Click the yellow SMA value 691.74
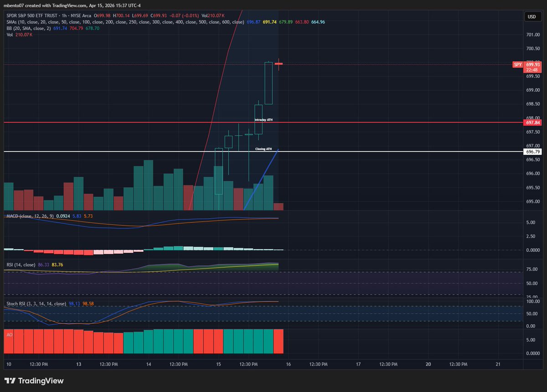Viewport: 547px width, 392px height. [x=270, y=22]
